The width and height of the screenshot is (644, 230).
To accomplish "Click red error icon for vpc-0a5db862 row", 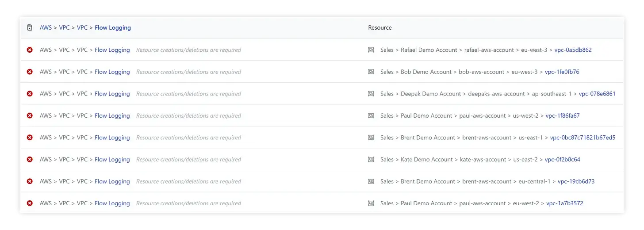I will (30, 50).
